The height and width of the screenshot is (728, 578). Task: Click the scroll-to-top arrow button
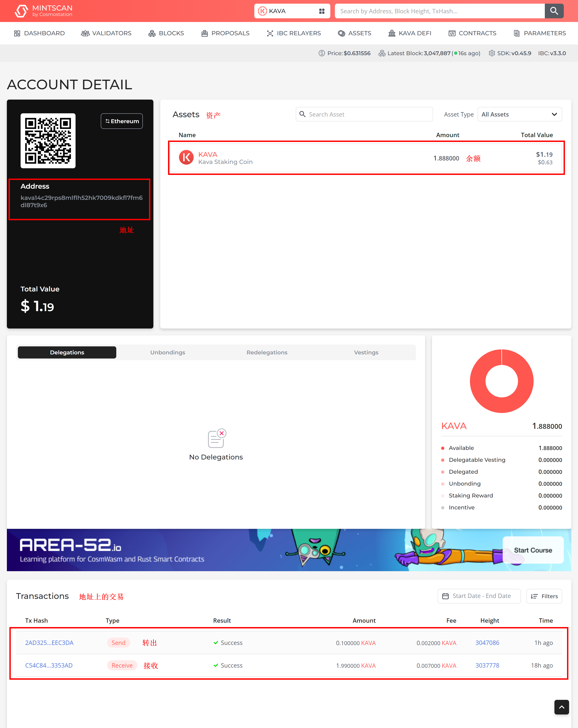(x=562, y=707)
